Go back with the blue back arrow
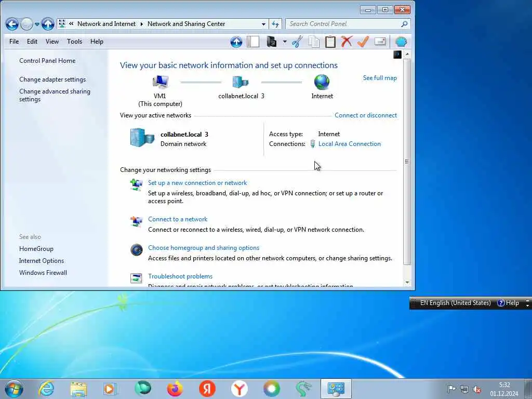 (x=12, y=24)
